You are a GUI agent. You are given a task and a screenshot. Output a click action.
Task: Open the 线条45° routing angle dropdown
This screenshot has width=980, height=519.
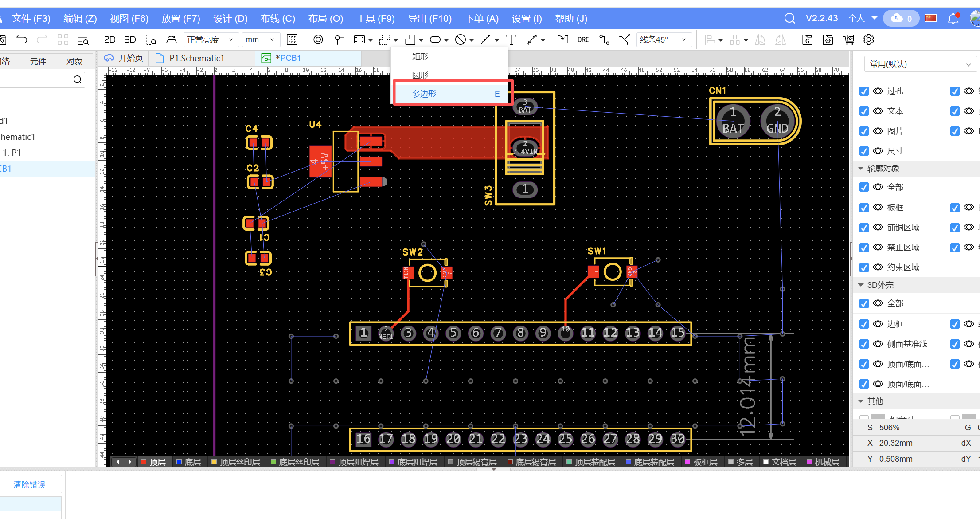click(663, 40)
